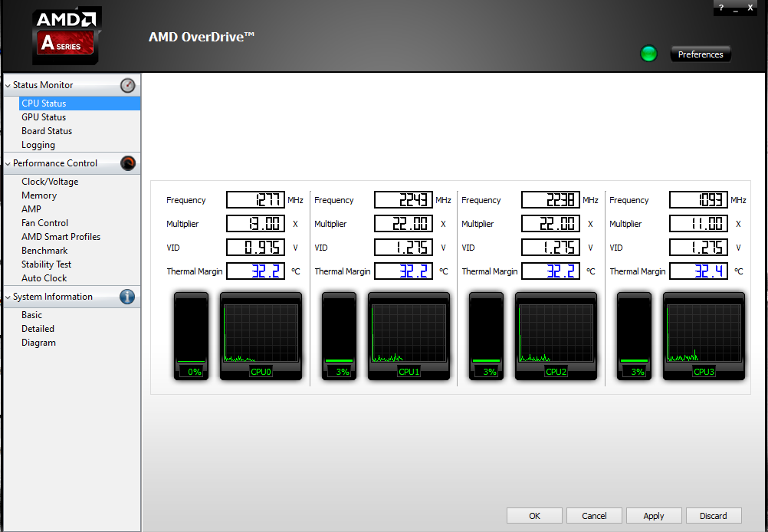Collapse the Status Monitor section
Screen dimensions: 768x532
8,85
